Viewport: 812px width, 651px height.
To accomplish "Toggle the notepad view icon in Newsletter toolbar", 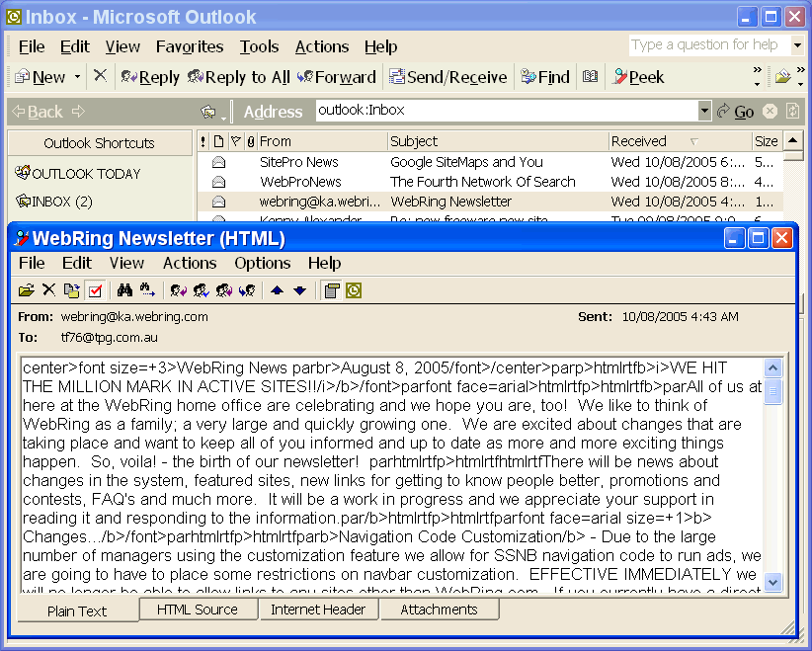I will tap(332, 290).
